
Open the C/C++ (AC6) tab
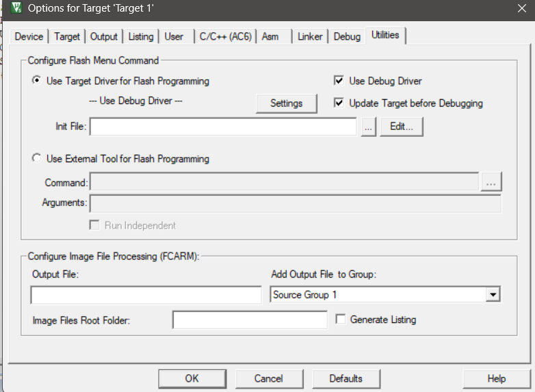click(x=224, y=37)
